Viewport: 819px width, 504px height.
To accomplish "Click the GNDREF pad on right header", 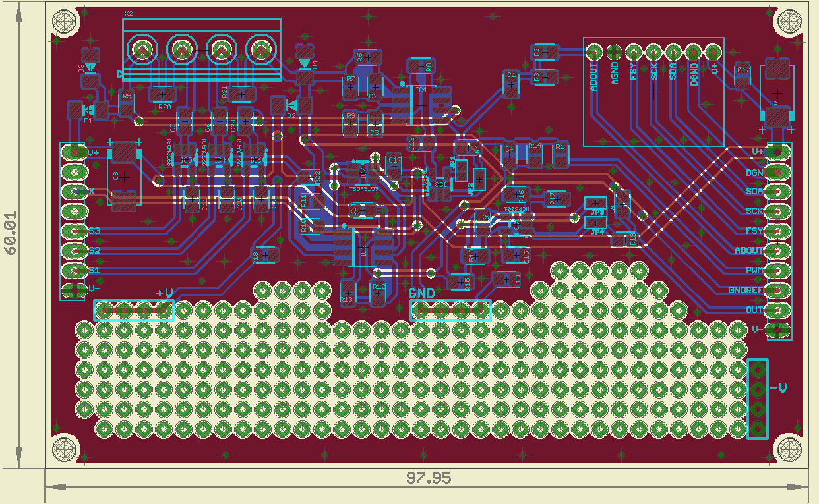I will (x=778, y=290).
